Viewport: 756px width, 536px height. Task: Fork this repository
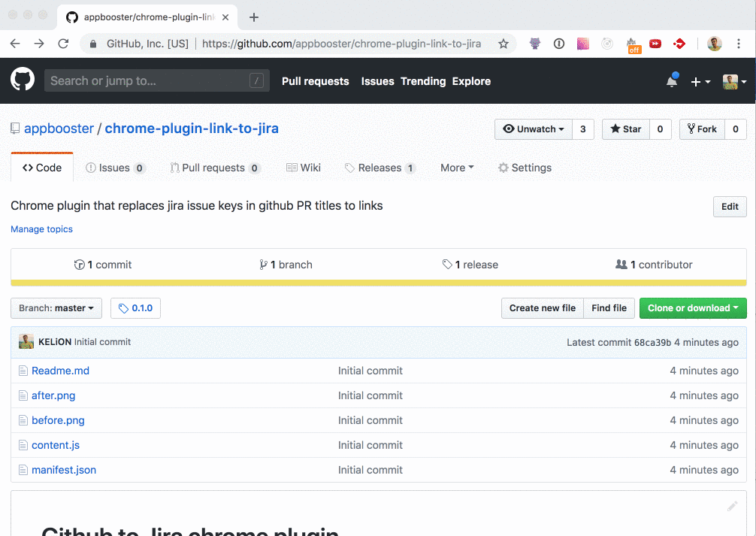[x=702, y=129]
